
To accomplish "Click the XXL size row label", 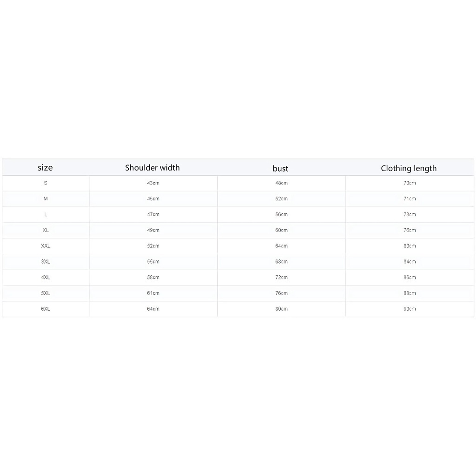I will 46,246.
